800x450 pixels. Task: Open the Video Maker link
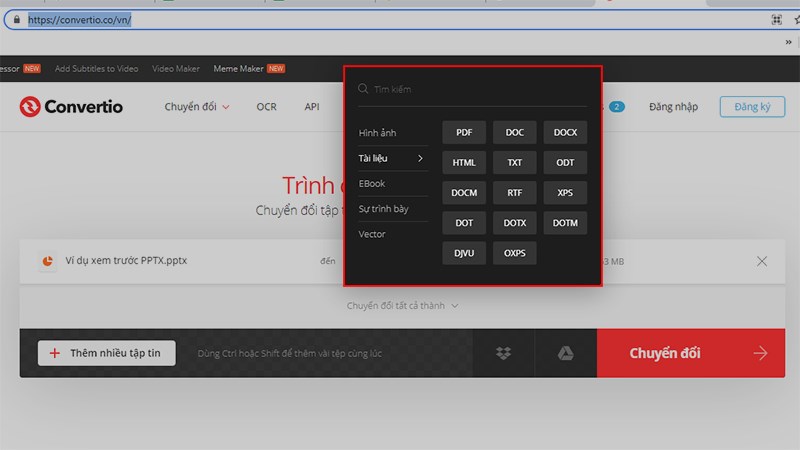coord(176,68)
